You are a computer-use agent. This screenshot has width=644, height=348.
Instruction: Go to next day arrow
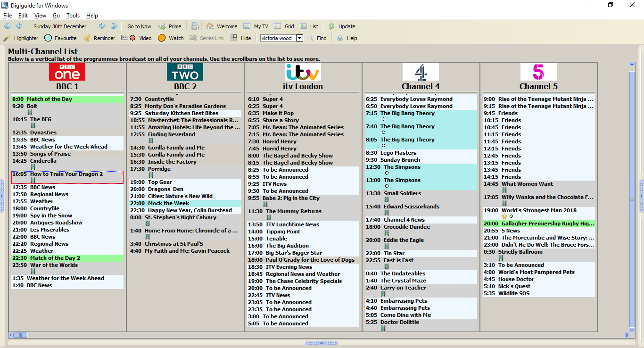[102, 26]
